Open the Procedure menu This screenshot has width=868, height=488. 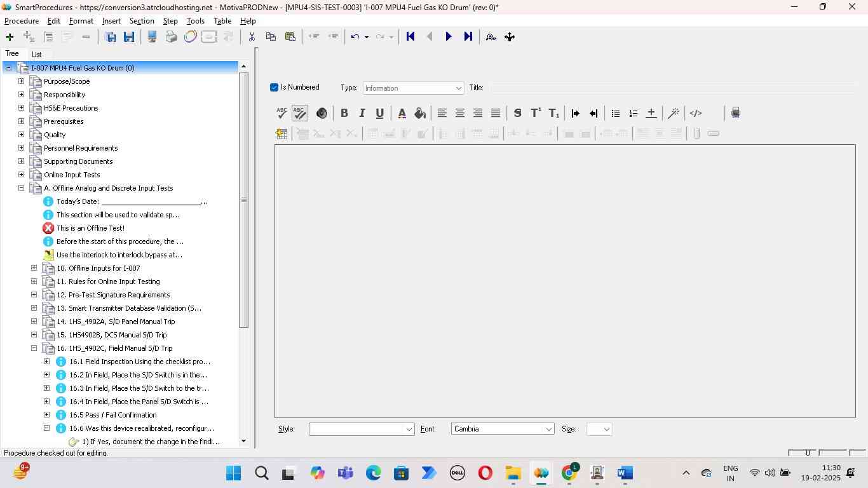point(22,21)
